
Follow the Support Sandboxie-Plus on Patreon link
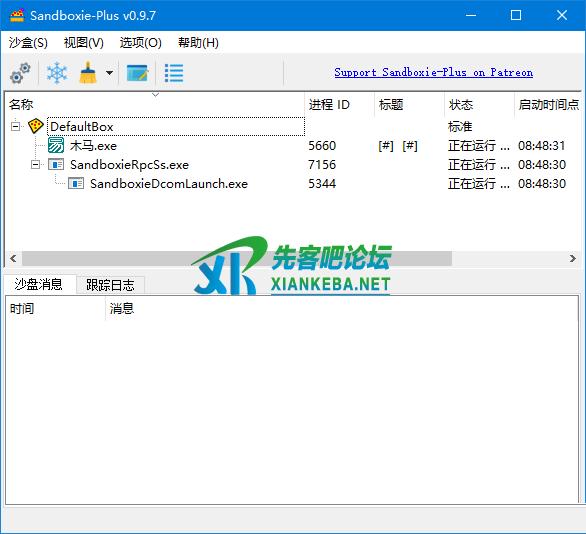[434, 72]
